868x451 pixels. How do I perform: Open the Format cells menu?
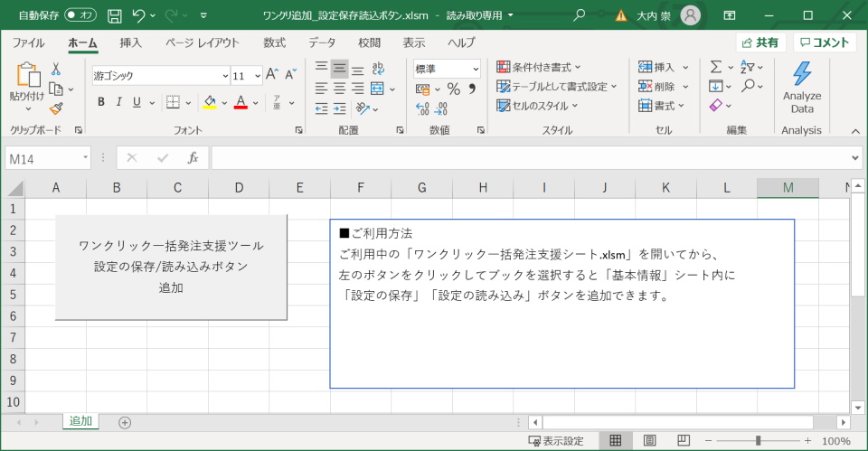pyautogui.click(x=662, y=105)
